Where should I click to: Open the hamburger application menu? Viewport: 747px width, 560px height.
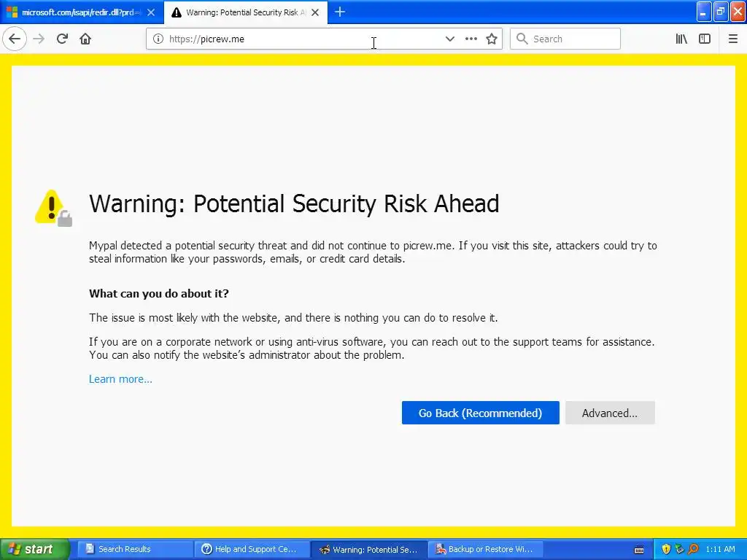click(733, 39)
